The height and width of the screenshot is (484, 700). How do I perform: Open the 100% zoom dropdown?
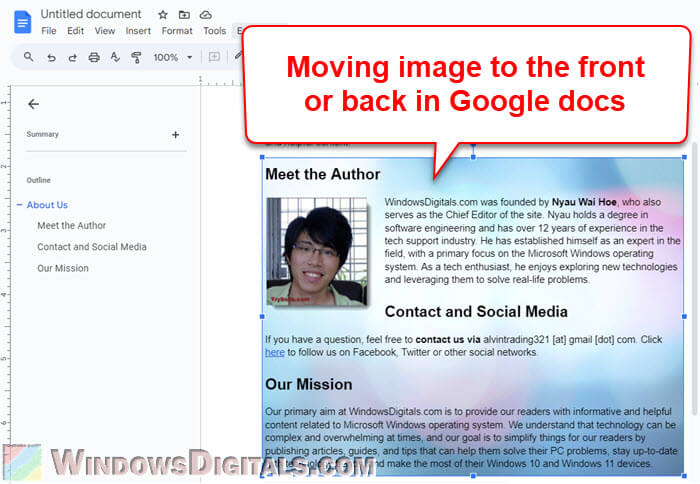pyautogui.click(x=173, y=57)
